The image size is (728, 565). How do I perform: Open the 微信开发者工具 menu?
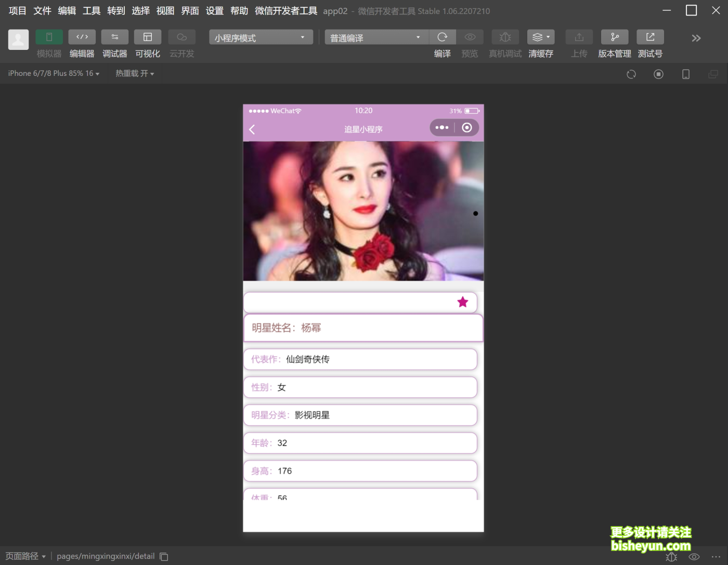pos(285,10)
